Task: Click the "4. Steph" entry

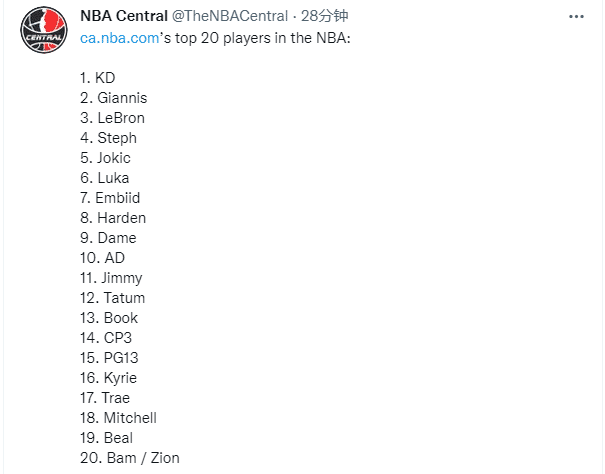Action: click(108, 138)
